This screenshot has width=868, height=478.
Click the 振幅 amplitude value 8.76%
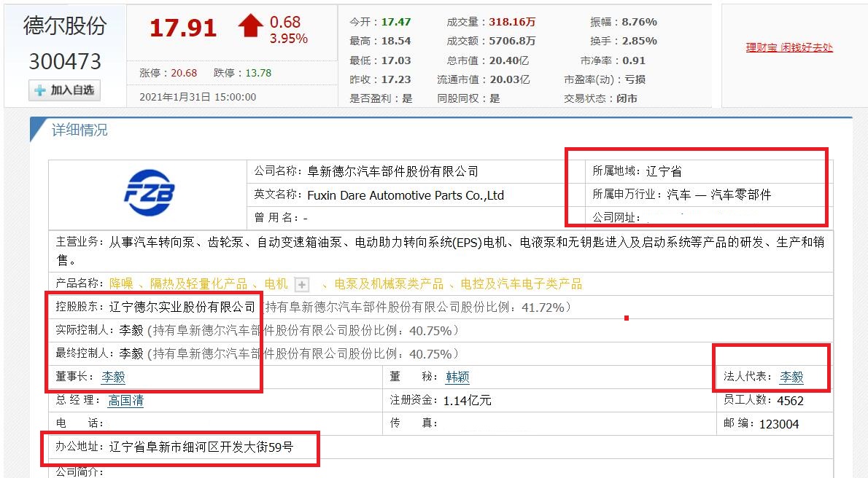coord(640,22)
